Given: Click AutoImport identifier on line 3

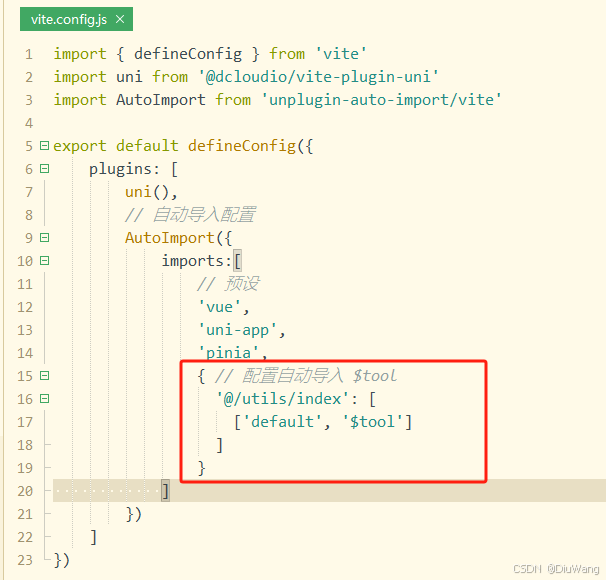Looking at the screenshot, I should point(161,100).
